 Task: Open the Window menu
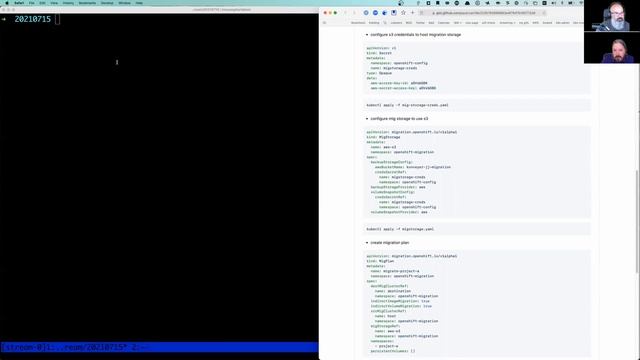click(124, 3)
